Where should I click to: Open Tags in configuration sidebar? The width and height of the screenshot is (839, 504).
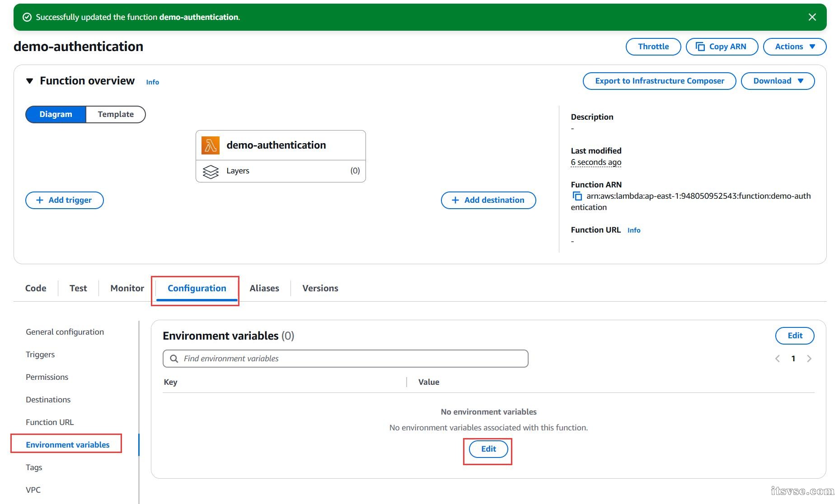click(x=34, y=467)
